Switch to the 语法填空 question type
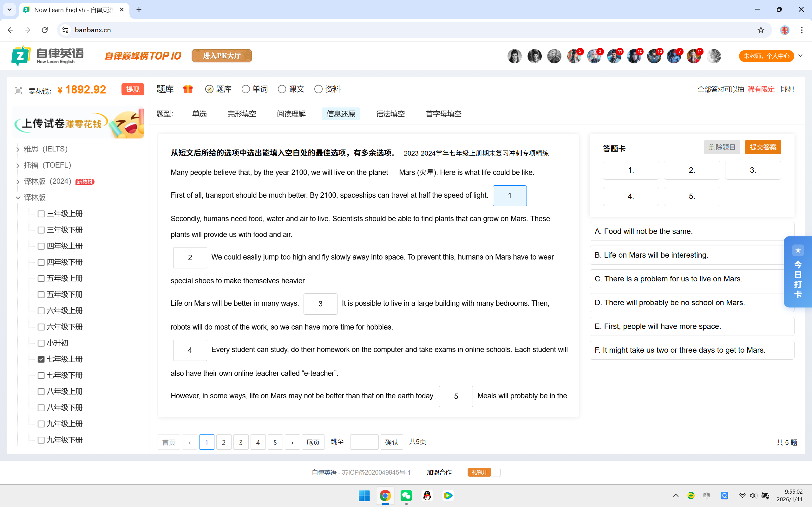 point(390,114)
